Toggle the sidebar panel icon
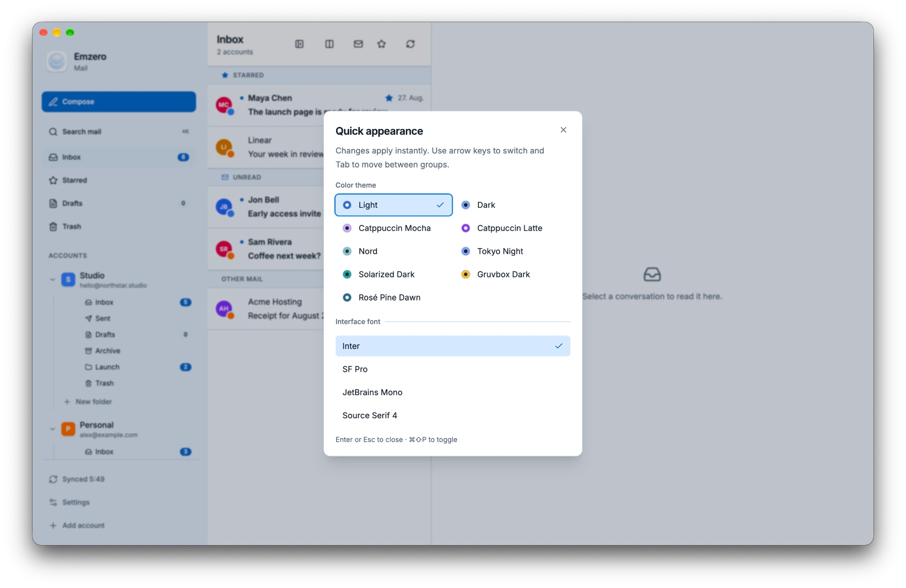 299,44
